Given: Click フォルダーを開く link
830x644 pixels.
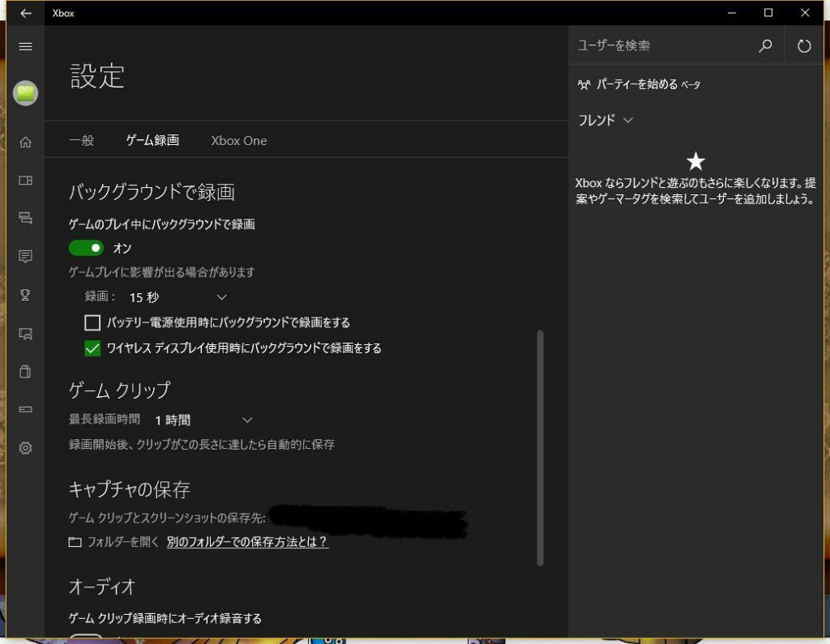Looking at the screenshot, I should click(123, 542).
